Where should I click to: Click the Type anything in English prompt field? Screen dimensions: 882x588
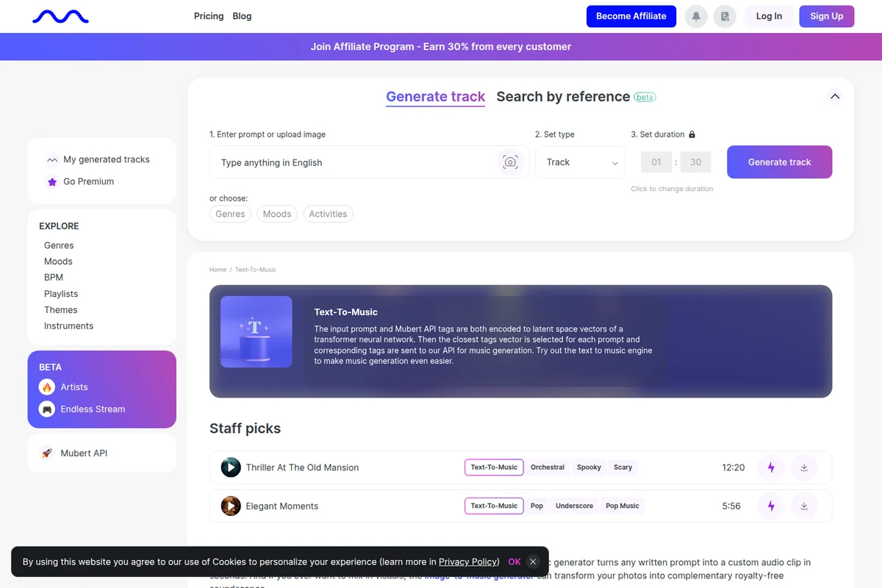tap(331, 162)
